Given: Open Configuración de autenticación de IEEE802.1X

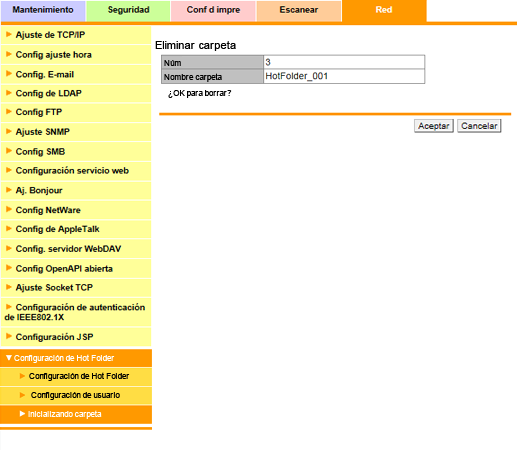Looking at the screenshot, I should click(x=76, y=312).
